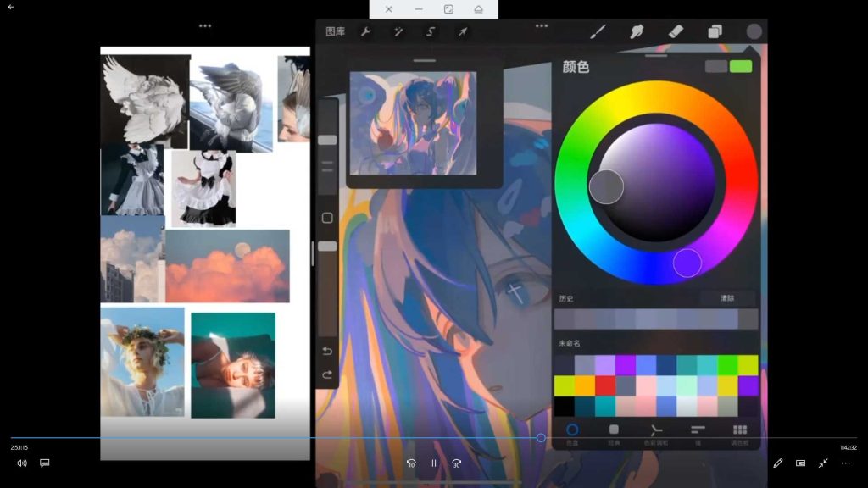
Task: Click the black maid dress reference photo
Action: click(132, 180)
